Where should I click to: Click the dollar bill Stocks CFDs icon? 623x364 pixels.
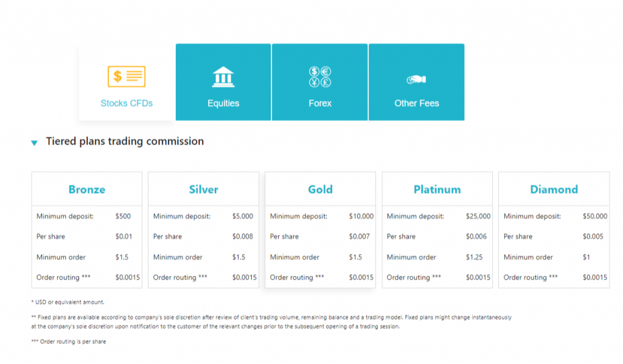pyautogui.click(x=127, y=76)
